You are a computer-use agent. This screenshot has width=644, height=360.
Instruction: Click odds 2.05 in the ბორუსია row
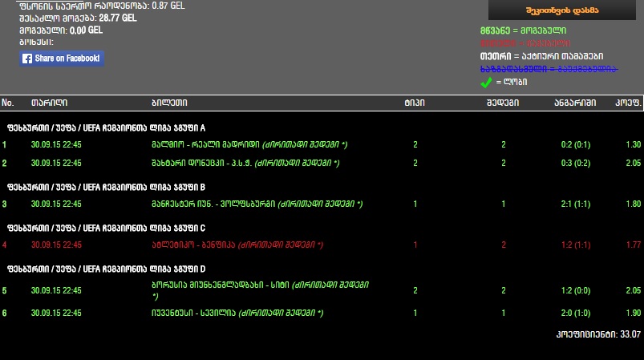pos(634,290)
